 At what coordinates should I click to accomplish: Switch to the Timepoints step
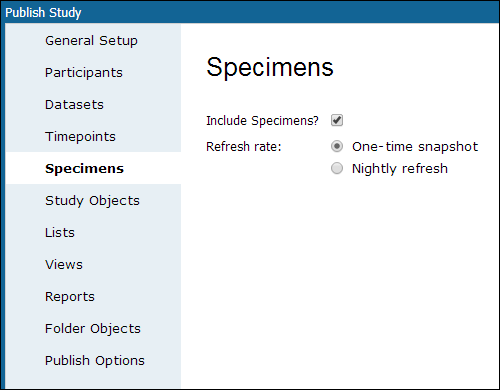(80, 137)
